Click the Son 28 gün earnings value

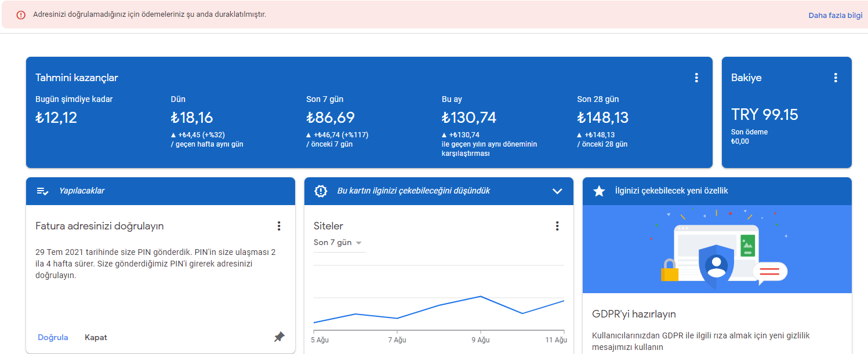[603, 118]
